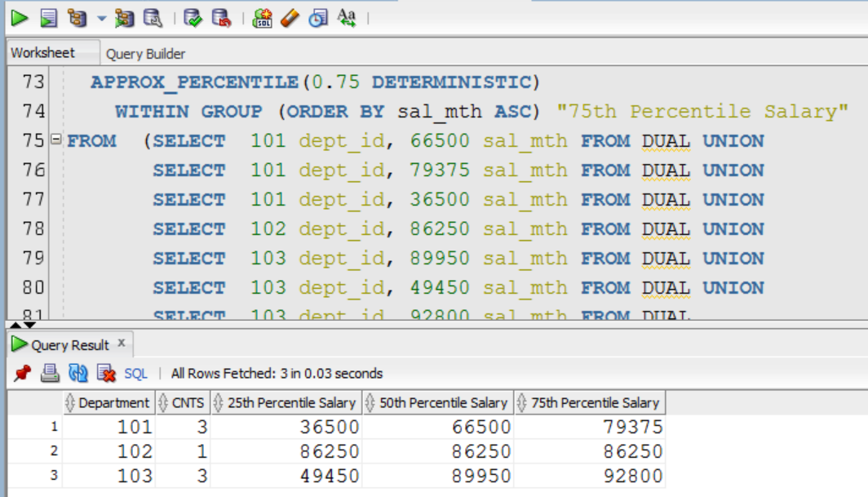Image resolution: width=868 pixels, height=497 pixels.
Task: Refresh the query result
Action: [78, 374]
